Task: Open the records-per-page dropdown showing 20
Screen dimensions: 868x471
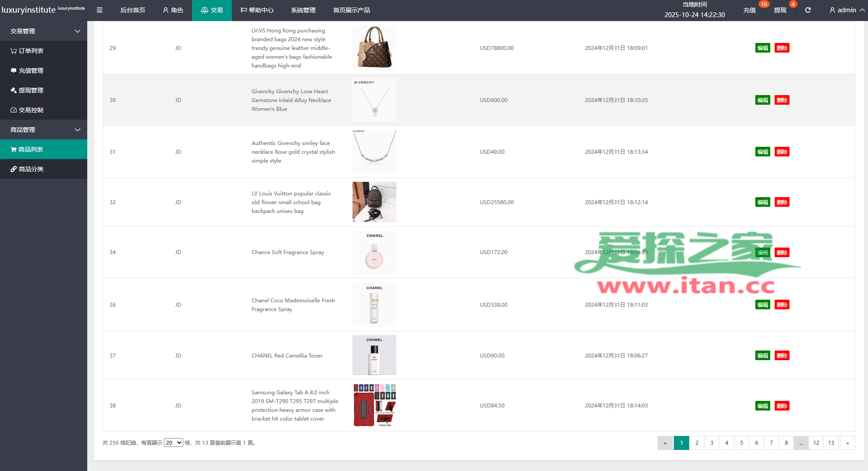Action: click(x=173, y=443)
